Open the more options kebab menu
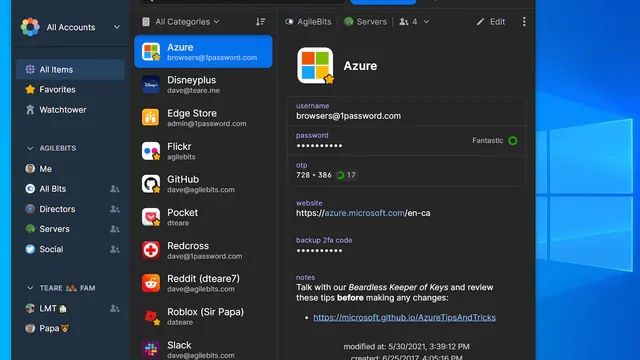Image resolution: width=640 pixels, height=360 pixels. 524,22
